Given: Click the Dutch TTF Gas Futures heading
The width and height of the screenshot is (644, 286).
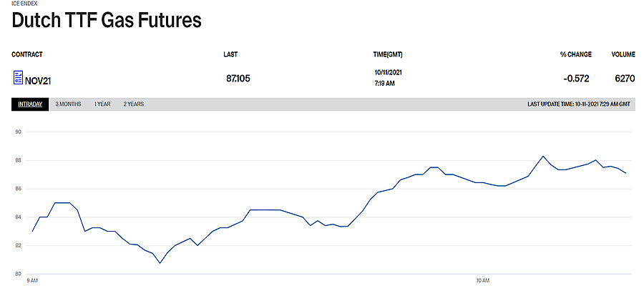Looking at the screenshot, I should (107, 20).
